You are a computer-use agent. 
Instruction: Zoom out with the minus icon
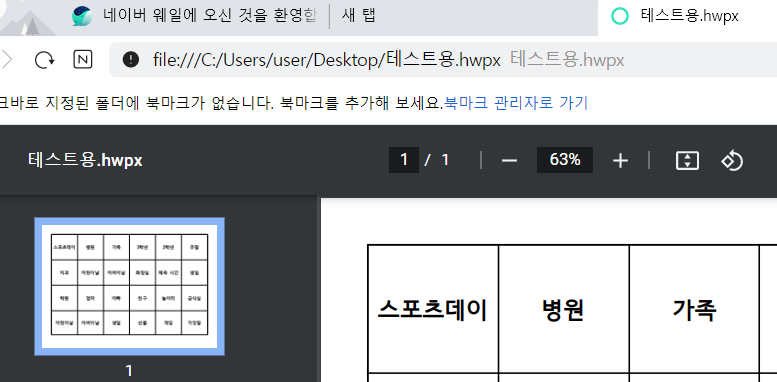(509, 161)
